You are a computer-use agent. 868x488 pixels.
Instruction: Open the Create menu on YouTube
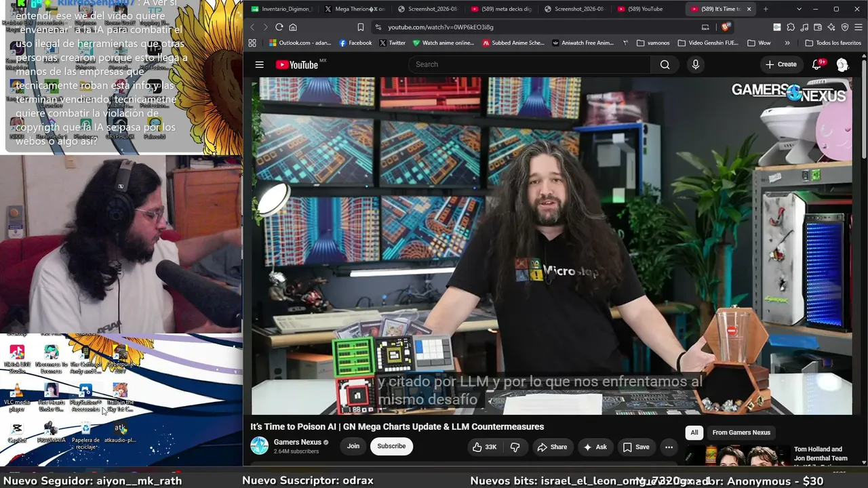click(x=781, y=64)
